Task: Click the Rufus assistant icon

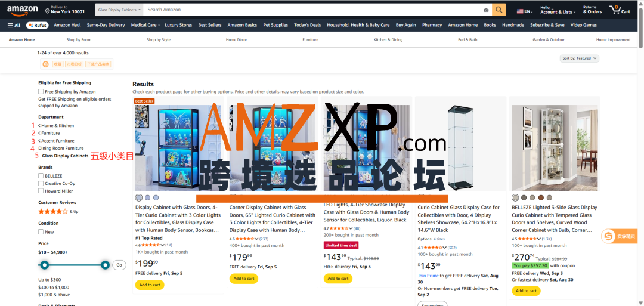Action: pos(38,25)
